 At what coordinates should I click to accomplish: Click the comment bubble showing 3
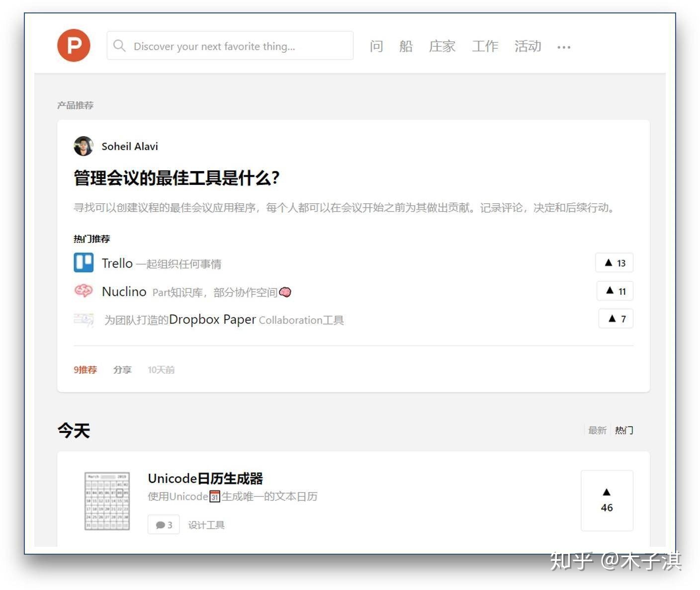click(x=164, y=525)
